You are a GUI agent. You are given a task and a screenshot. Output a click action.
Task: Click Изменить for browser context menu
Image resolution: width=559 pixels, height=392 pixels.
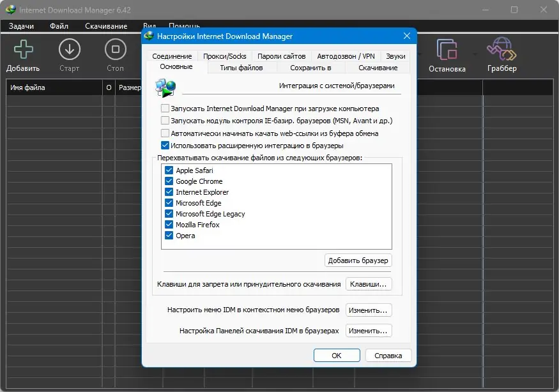point(368,310)
